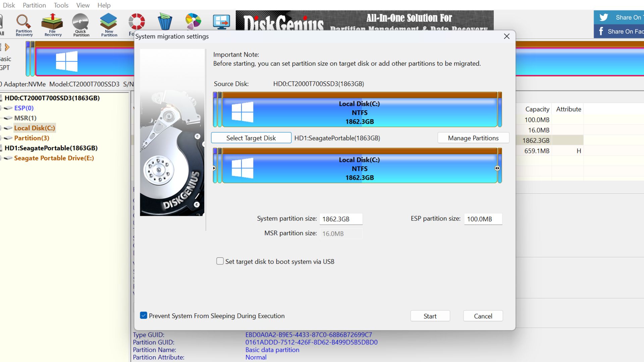Open the Quick Partition tool
644x362 pixels.
(81, 25)
